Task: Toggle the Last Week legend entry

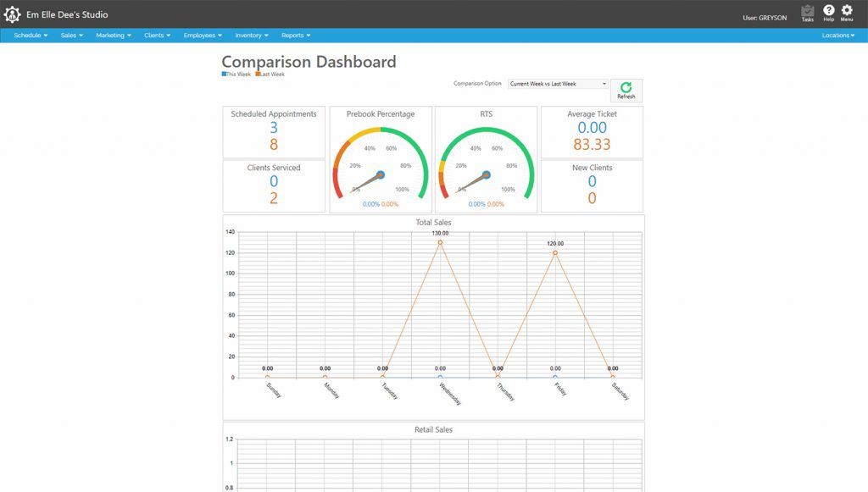Action: [x=273, y=74]
